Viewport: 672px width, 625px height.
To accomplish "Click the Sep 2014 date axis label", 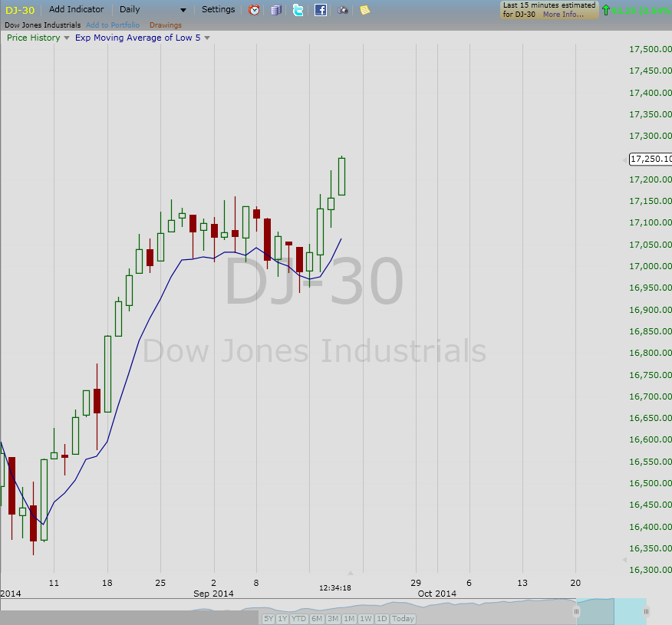I will click(213, 594).
